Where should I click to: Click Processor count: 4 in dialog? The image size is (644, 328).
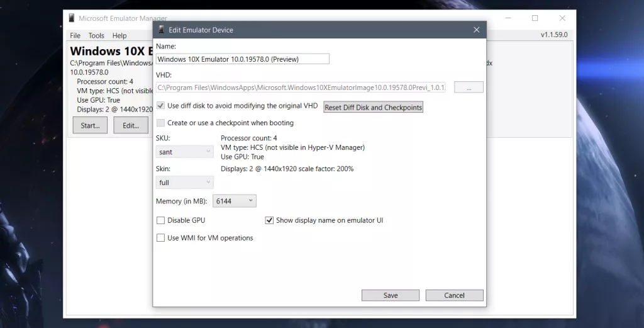pos(249,138)
